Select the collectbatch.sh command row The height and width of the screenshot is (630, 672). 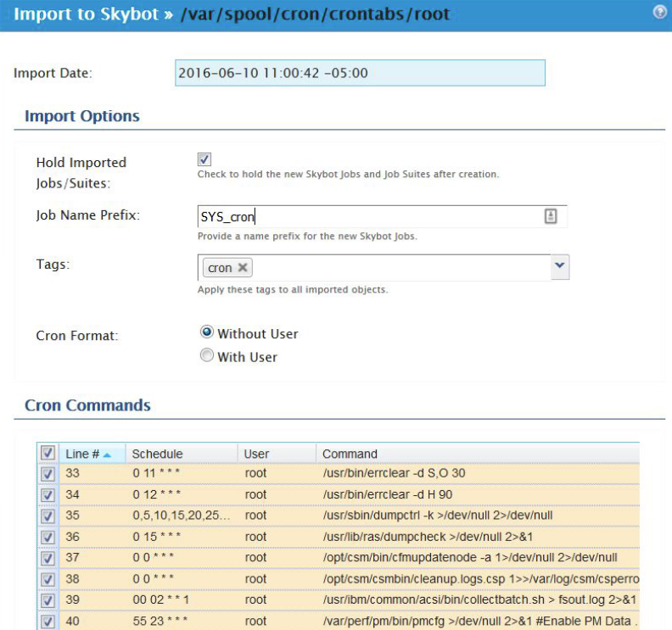pyautogui.click(x=339, y=600)
